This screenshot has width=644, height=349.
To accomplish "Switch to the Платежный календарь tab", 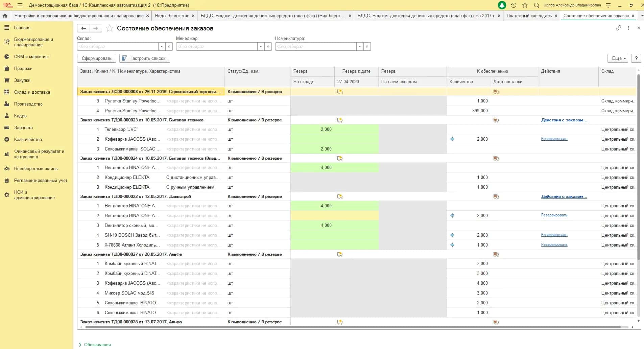I will pos(529,16).
